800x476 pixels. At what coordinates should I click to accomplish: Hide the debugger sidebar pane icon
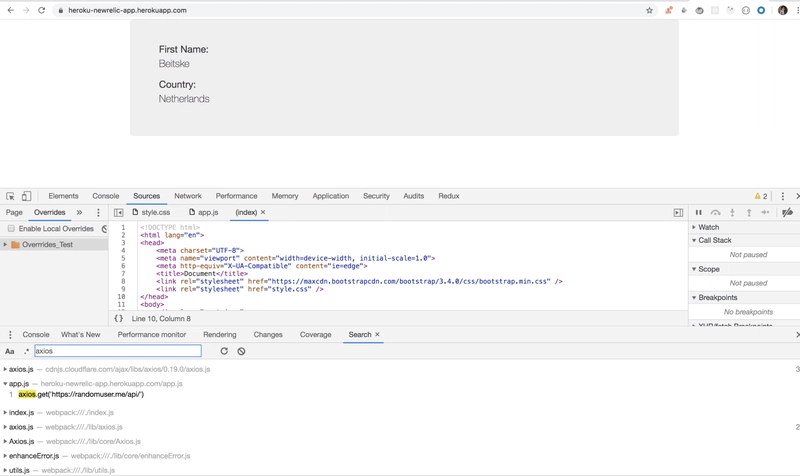[678, 212]
